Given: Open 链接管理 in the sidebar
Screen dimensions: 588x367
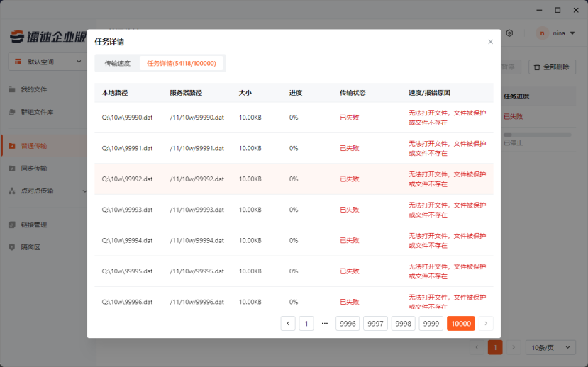Looking at the screenshot, I should [x=33, y=225].
